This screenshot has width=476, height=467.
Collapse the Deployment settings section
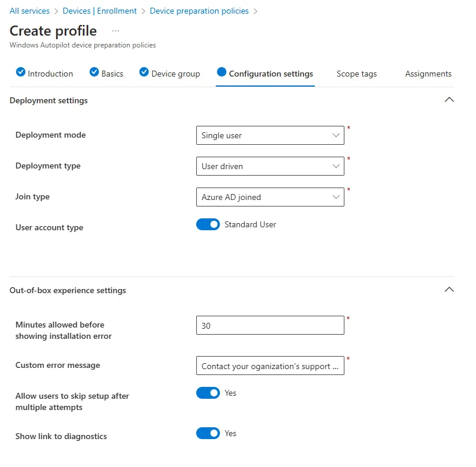tap(449, 100)
